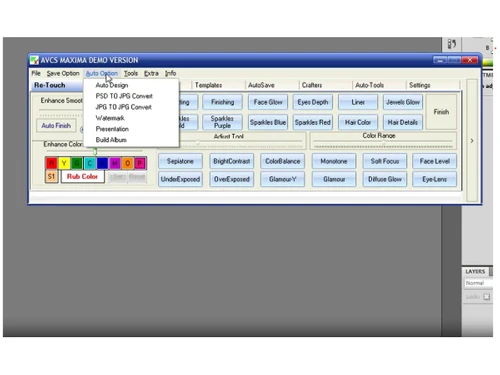Click the Finishing button
Screen dimensions: 500x375
coord(222,102)
